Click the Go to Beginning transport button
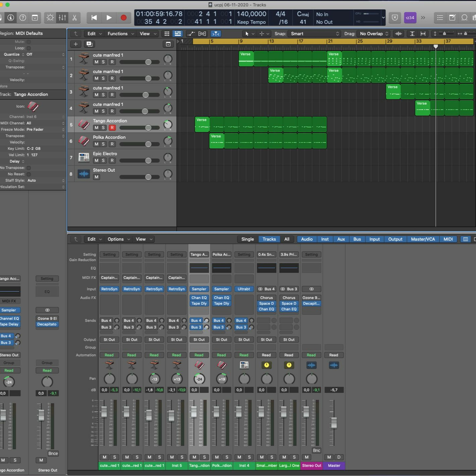Viewport: 476px width, 476px height. [x=94, y=18]
